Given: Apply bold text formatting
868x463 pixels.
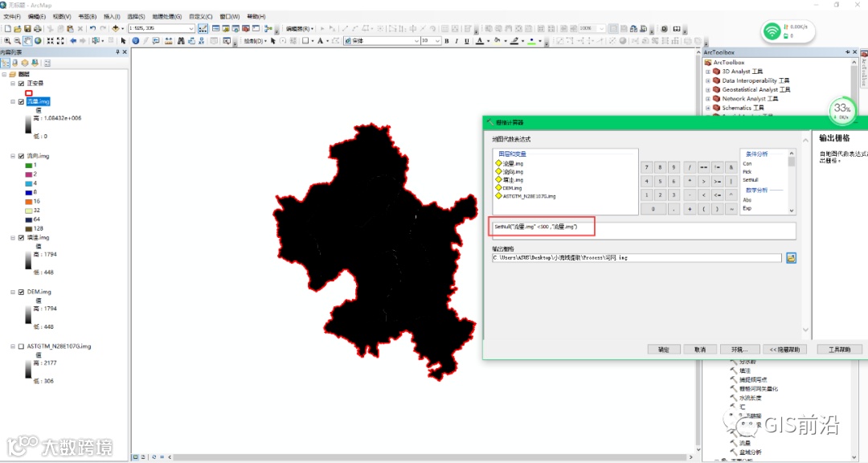Looking at the screenshot, I should (x=447, y=41).
